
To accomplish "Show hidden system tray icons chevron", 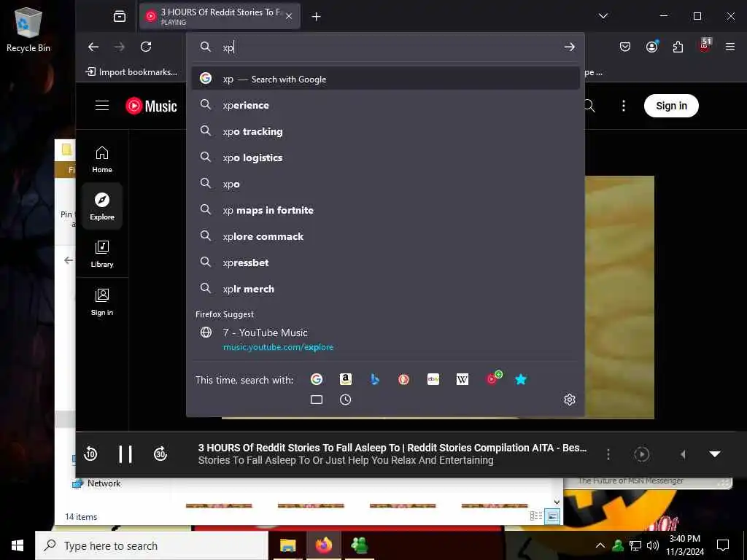I will coord(600,545).
